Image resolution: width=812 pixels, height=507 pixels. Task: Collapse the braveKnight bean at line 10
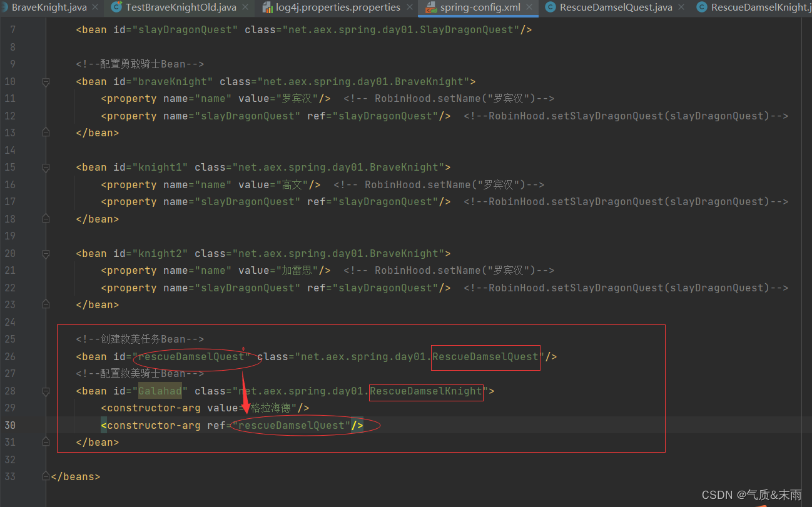(x=46, y=81)
